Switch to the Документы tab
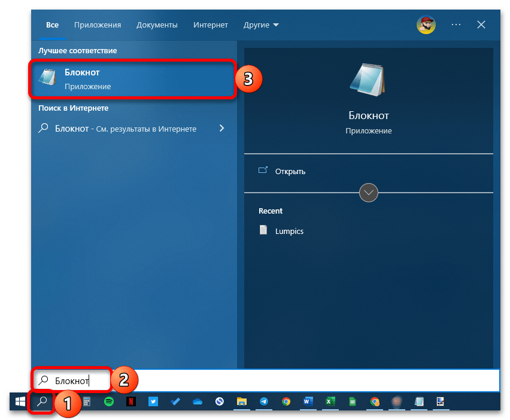This screenshot has width=510, height=420. tap(157, 25)
